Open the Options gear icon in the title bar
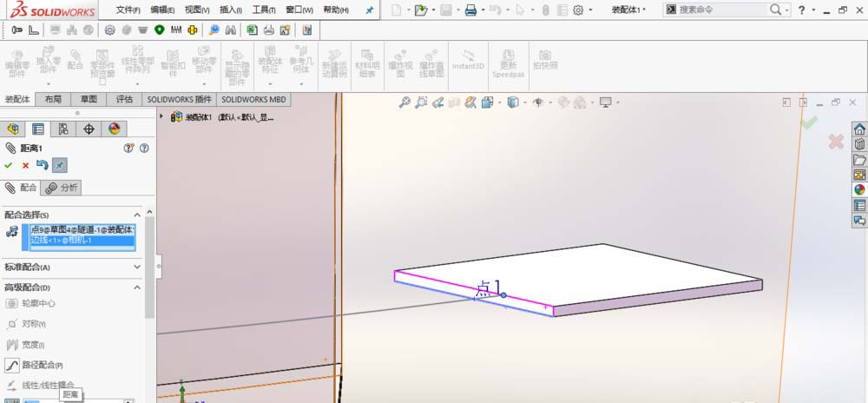 (578, 10)
